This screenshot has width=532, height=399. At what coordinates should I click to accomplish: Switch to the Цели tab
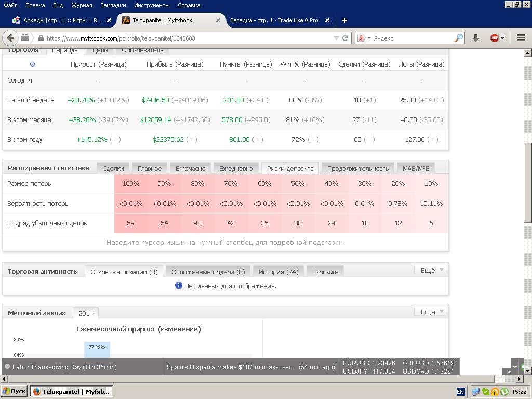[100, 50]
